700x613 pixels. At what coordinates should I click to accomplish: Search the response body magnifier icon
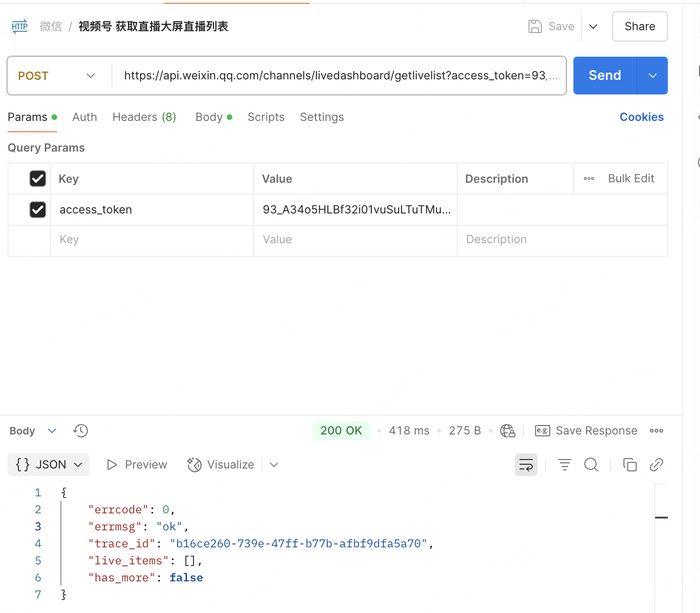point(591,465)
